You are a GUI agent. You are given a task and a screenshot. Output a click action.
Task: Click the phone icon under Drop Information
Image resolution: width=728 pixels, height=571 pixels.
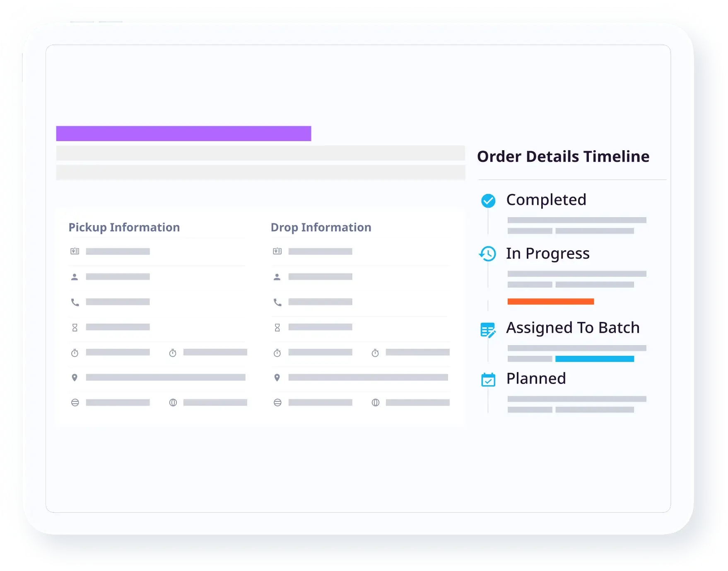click(277, 302)
